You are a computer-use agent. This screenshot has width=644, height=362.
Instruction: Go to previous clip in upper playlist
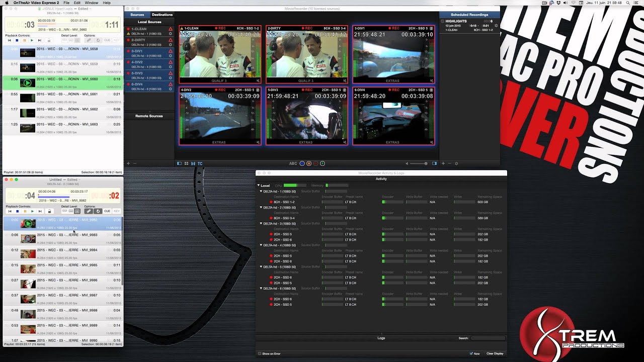(x=10, y=40)
